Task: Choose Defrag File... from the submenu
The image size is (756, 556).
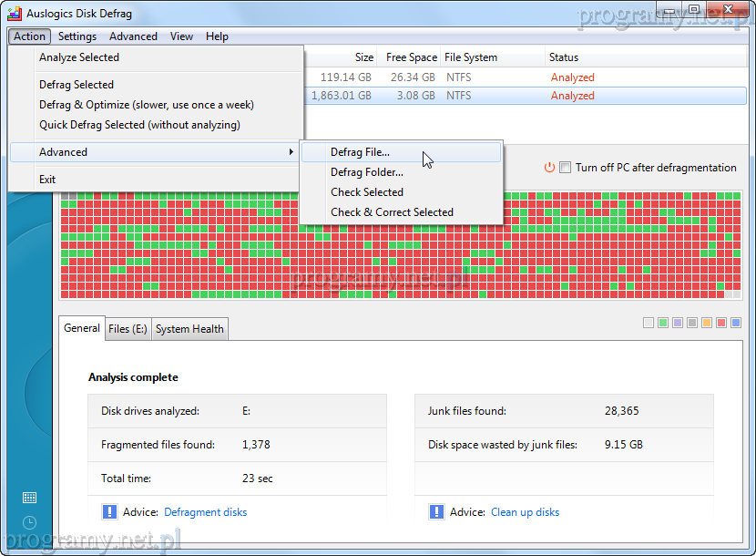Action: point(360,152)
